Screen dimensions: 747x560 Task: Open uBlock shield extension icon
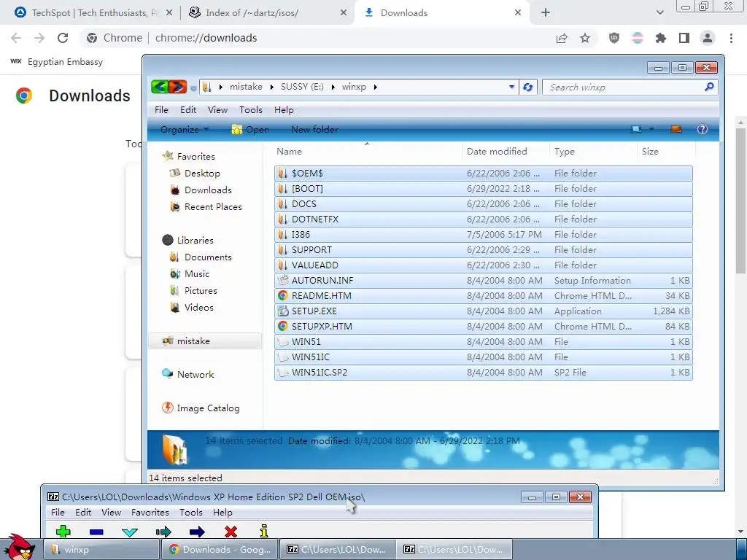614,38
